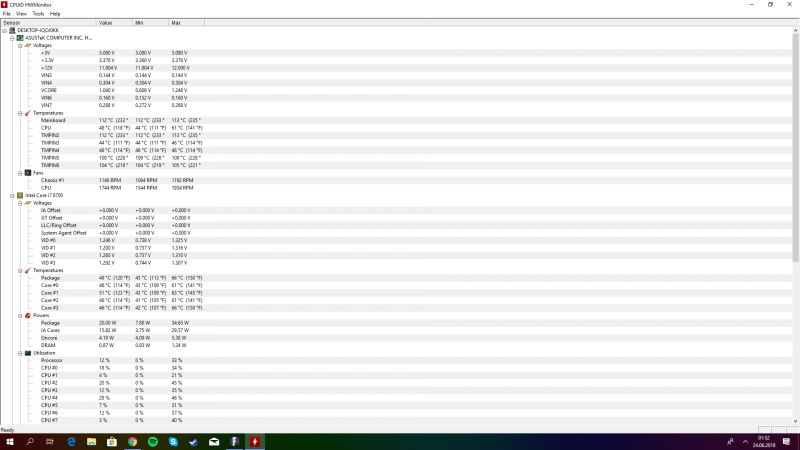The image size is (800, 450).
Task: Click the Utilization section icon
Action: coord(28,353)
